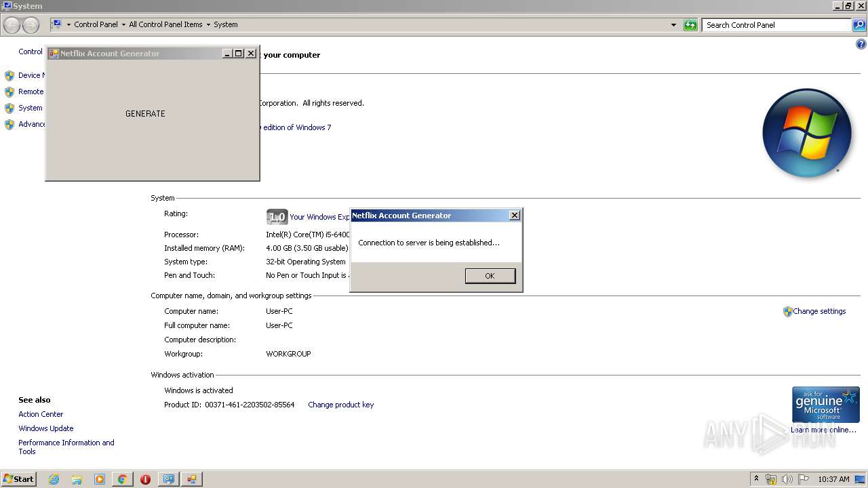
Task: Click GENERATE in Netflix Account Generator window
Action: tap(145, 114)
